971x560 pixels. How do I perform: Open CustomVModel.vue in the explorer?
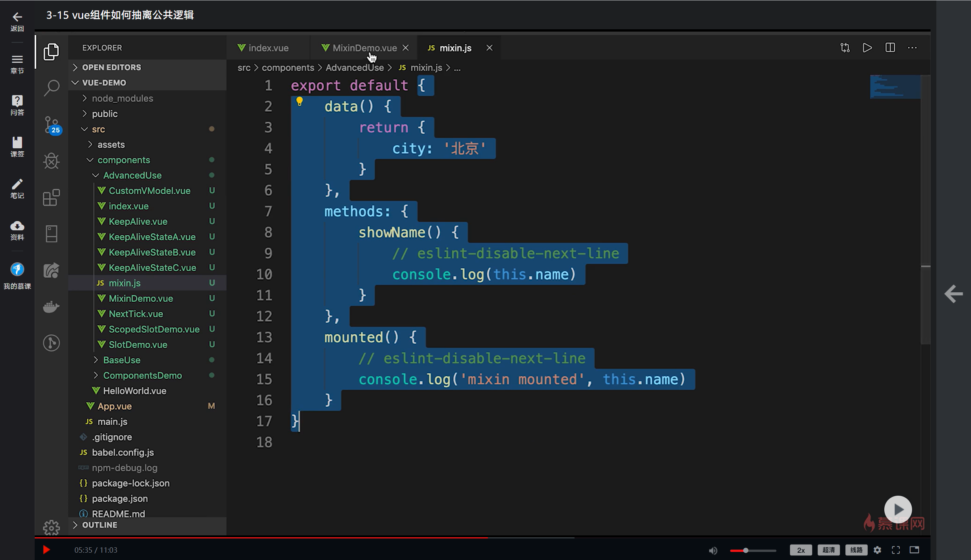[147, 191]
